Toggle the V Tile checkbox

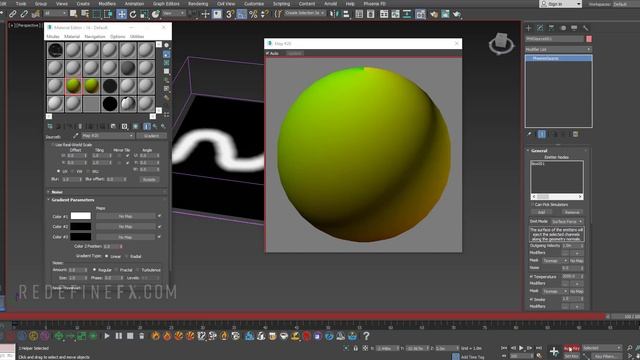pyautogui.click(x=128, y=162)
